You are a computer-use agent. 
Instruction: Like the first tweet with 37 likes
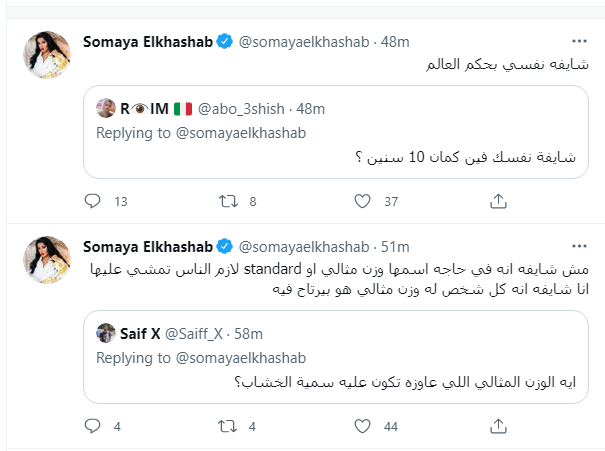point(364,202)
